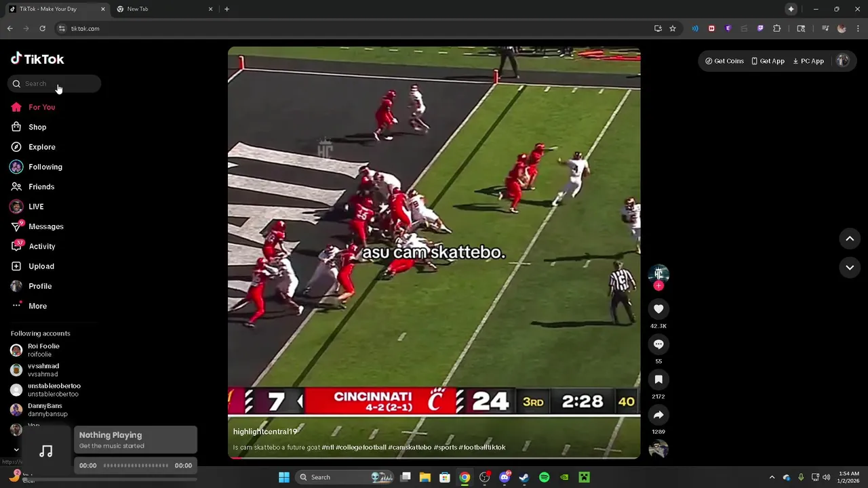868x488 pixels.
Task: Open Steam from the taskbar
Action: click(524, 477)
